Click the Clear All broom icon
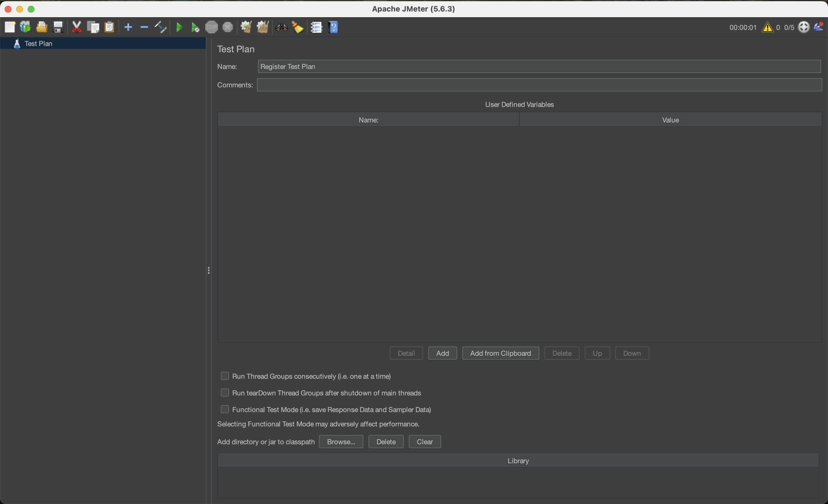The height and width of the screenshot is (504, 828). point(262,27)
